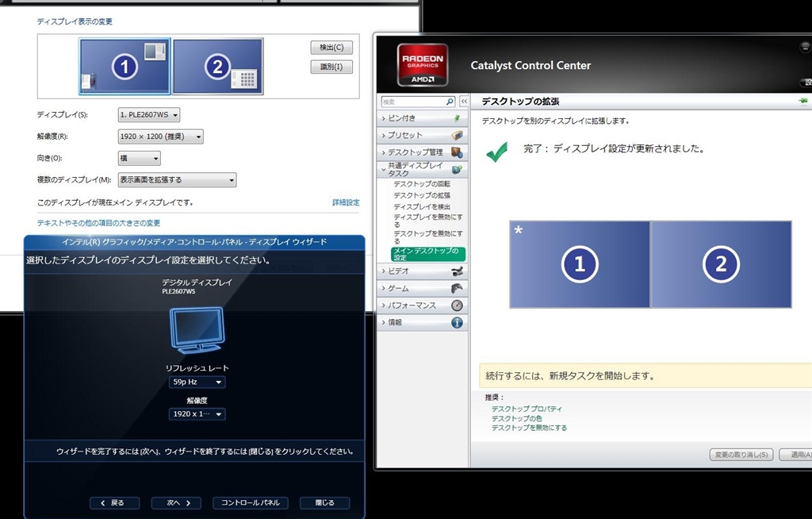The image size is (812, 519).
Task: Click the 検出(C) button
Action: point(331,48)
